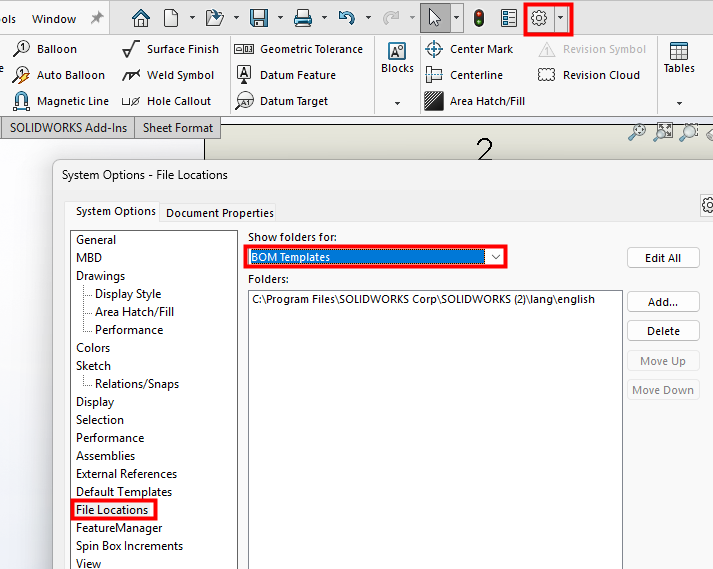713x569 pixels.
Task: Select Spin Box Increments option
Action: coord(129,546)
